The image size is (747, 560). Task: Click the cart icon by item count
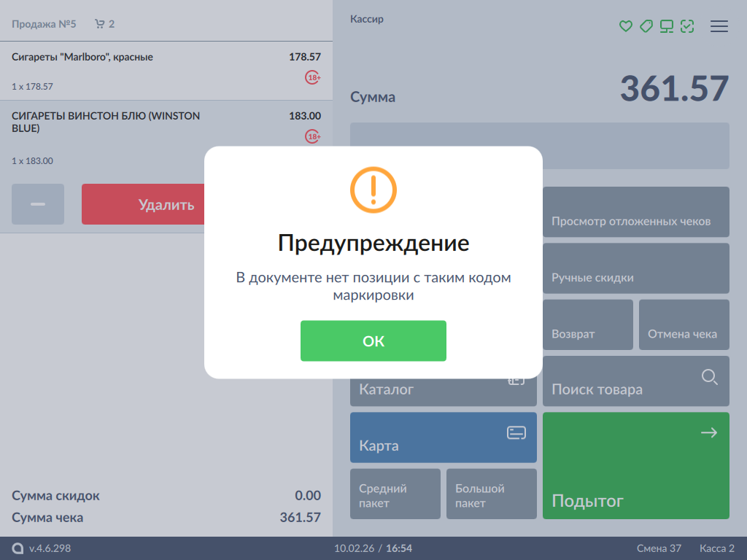(x=100, y=24)
